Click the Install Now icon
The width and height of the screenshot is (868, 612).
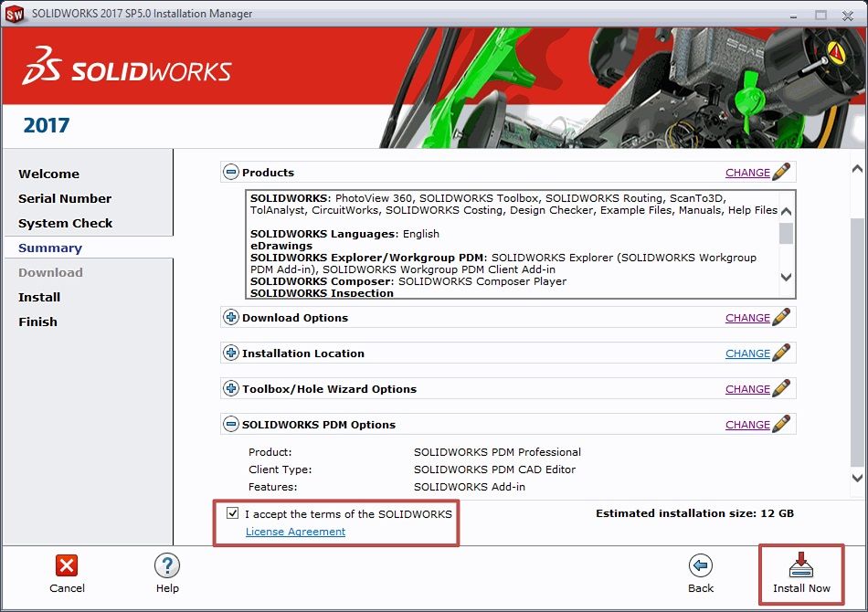pyautogui.click(x=801, y=565)
